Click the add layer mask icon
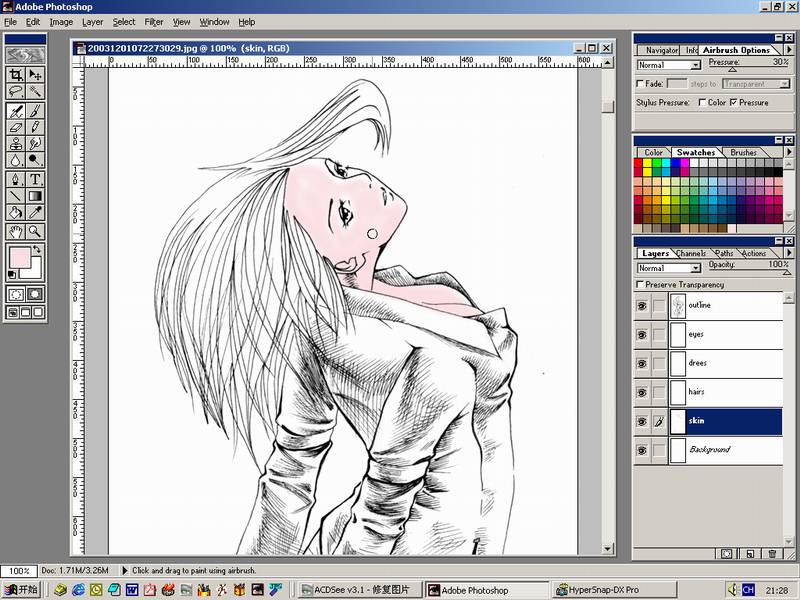This screenshot has height=600, width=800. click(x=727, y=554)
